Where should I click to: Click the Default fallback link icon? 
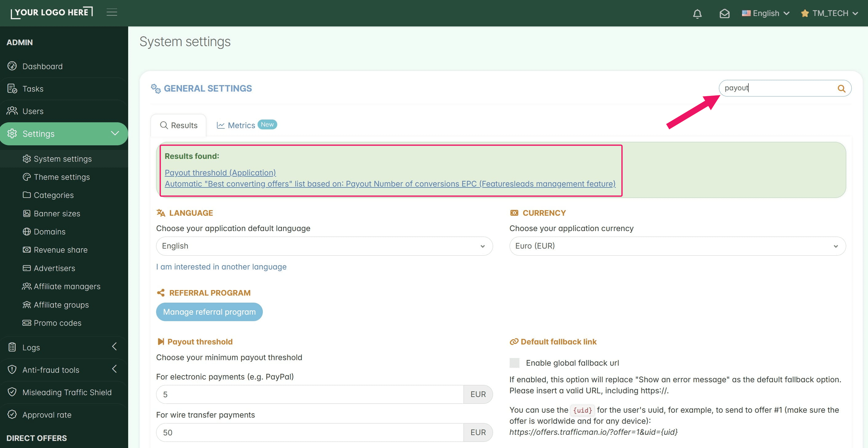[514, 342]
